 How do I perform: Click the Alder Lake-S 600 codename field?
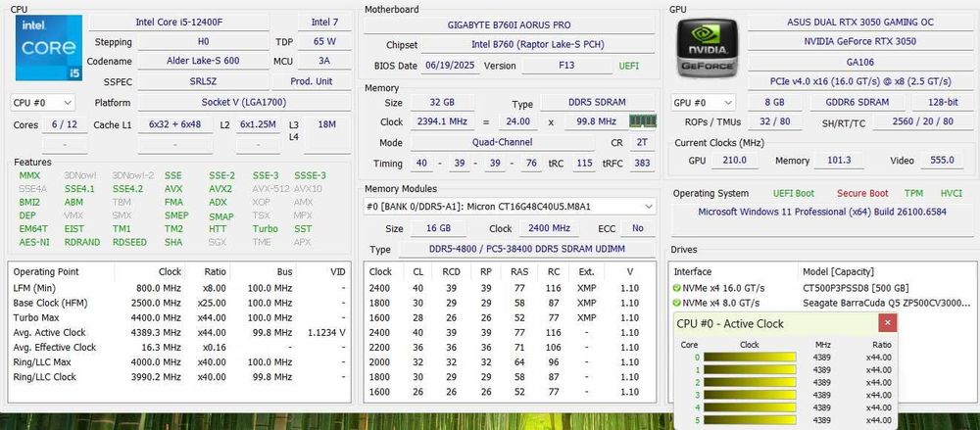point(203,62)
